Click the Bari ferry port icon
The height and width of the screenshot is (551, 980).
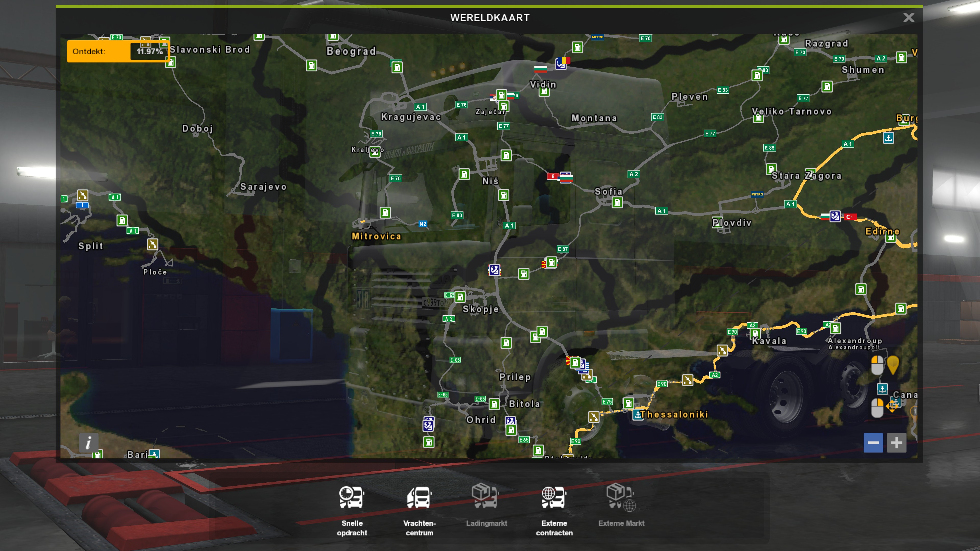point(154,454)
